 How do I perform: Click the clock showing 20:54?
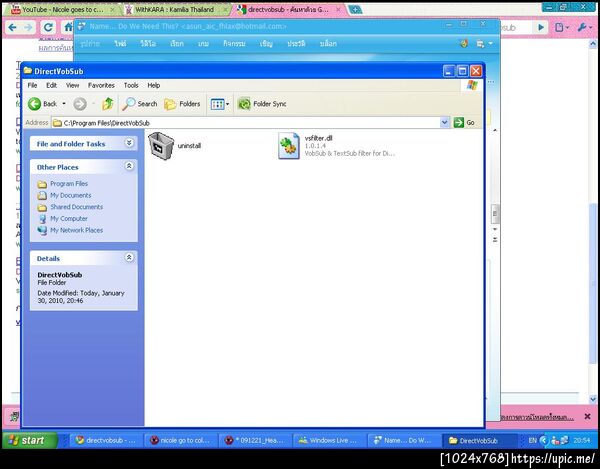click(582, 441)
